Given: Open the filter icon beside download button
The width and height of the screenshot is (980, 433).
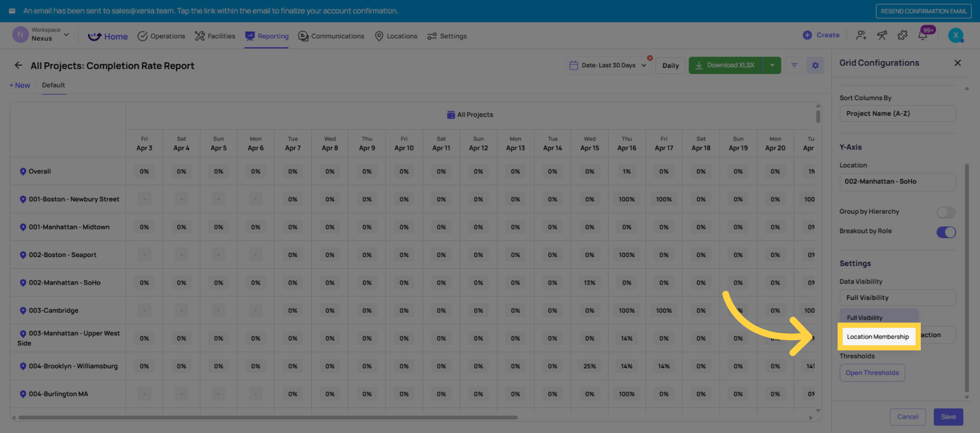Looking at the screenshot, I should point(794,65).
